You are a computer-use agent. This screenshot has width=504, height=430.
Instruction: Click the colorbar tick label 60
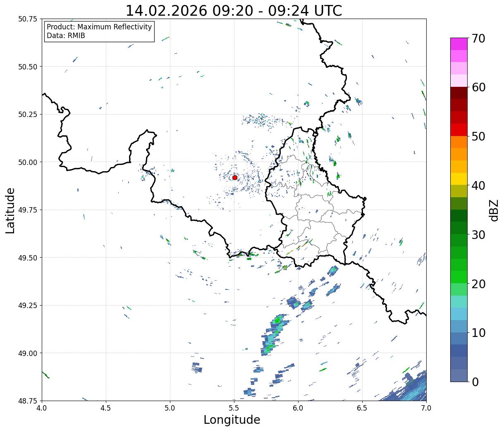pyautogui.click(x=478, y=87)
